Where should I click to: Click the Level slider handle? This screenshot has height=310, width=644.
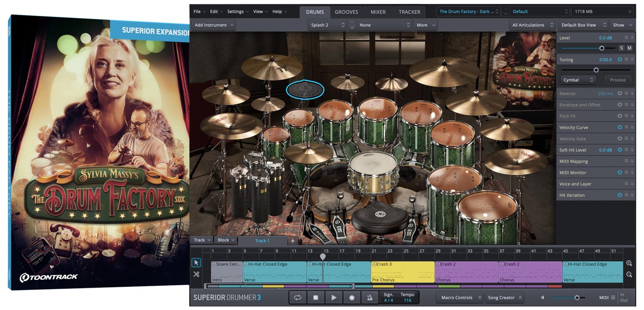click(x=601, y=48)
